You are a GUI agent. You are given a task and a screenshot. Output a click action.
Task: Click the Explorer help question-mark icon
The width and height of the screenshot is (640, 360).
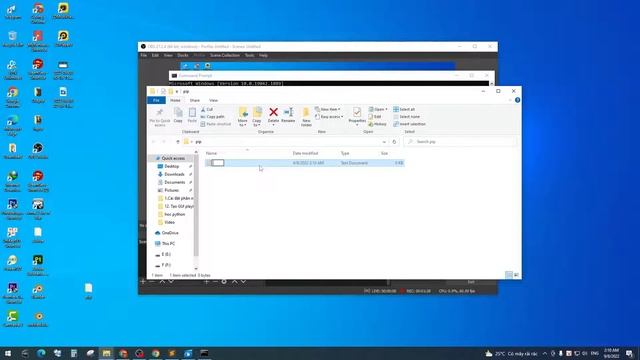point(517,100)
